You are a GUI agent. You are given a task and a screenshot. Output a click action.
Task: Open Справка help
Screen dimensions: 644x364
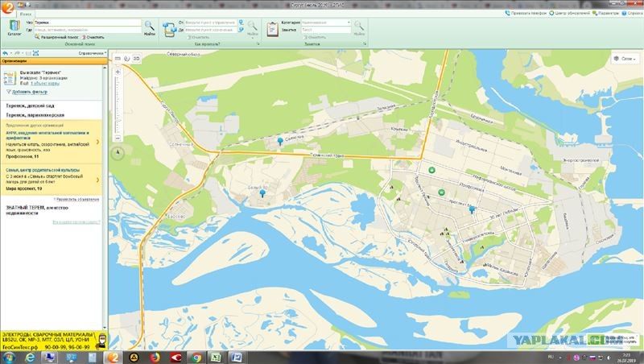(x=632, y=13)
